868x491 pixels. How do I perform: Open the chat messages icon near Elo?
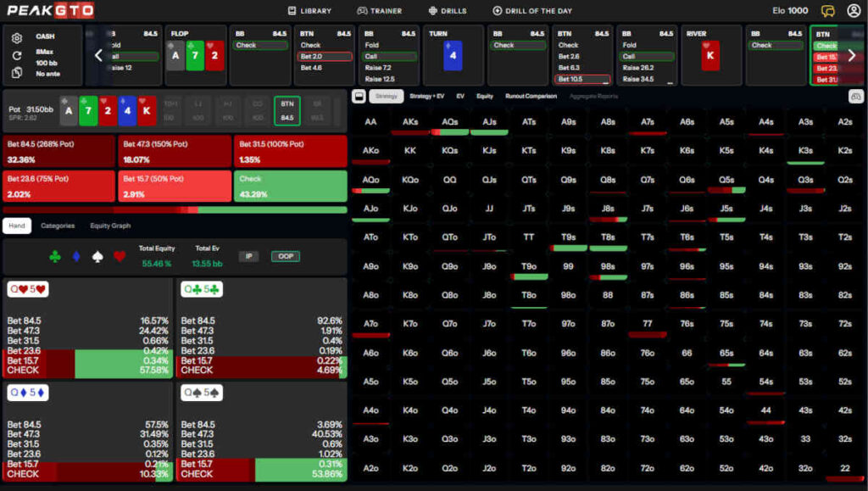coord(827,10)
